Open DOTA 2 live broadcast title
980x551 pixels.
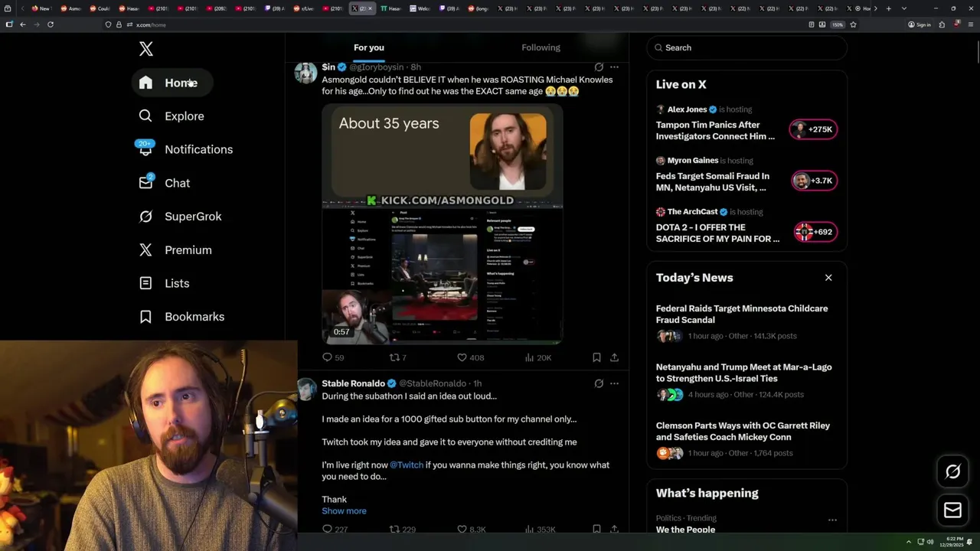tap(717, 233)
